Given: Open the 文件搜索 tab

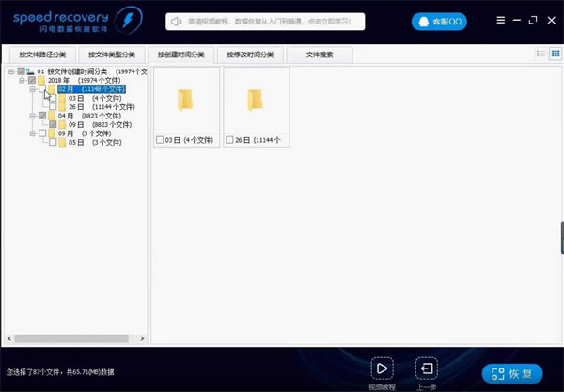Looking at the screenshot, I should point(320,55).
